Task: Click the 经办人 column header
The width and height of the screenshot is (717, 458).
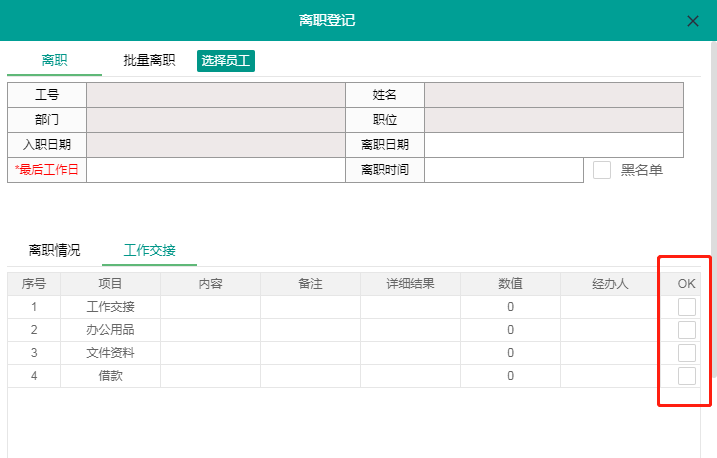Action: point(609,284)
